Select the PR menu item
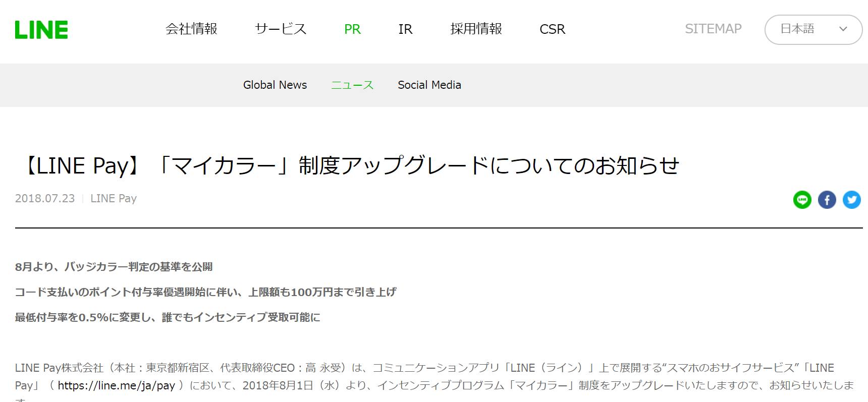This screenshot has height=402, width=868. click(352, 29)
